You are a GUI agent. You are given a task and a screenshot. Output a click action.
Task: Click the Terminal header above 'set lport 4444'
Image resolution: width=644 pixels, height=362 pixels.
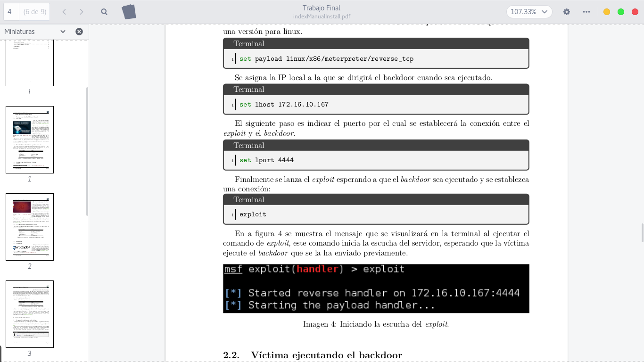coord(376,145)
